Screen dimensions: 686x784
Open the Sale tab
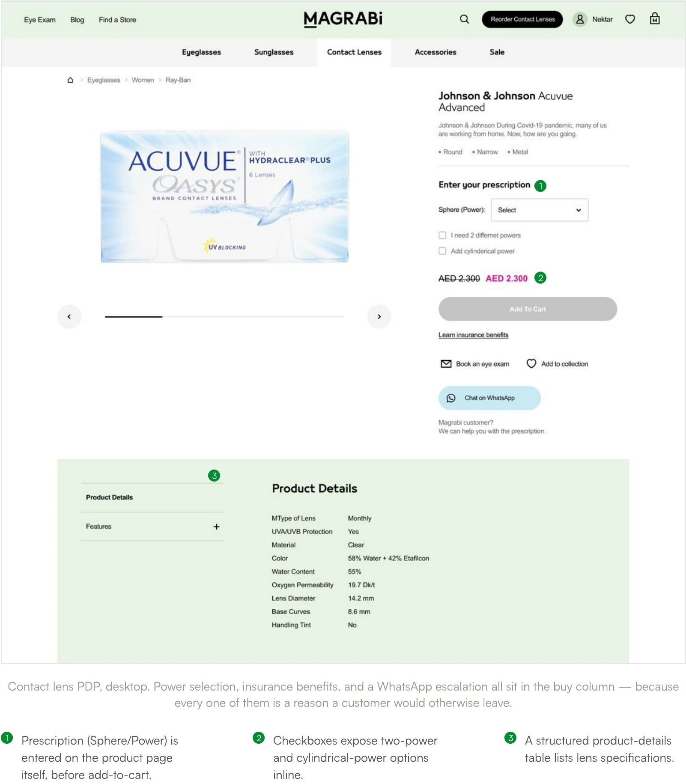point(497,52)
